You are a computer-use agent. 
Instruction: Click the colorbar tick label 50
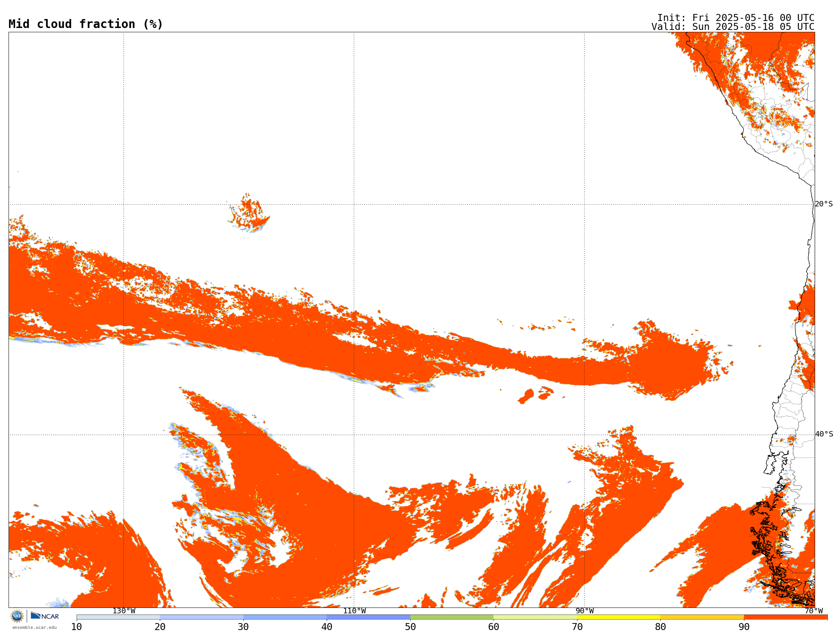coord(410,627)
